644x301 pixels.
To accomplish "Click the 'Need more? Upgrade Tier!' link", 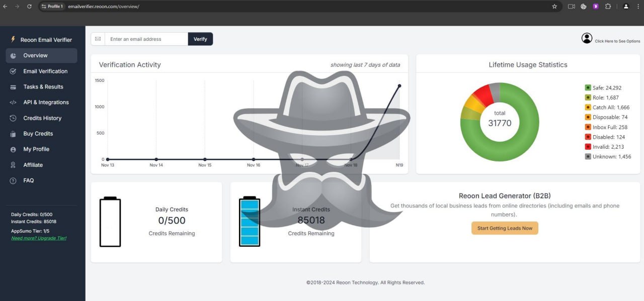I will point(39,238).
